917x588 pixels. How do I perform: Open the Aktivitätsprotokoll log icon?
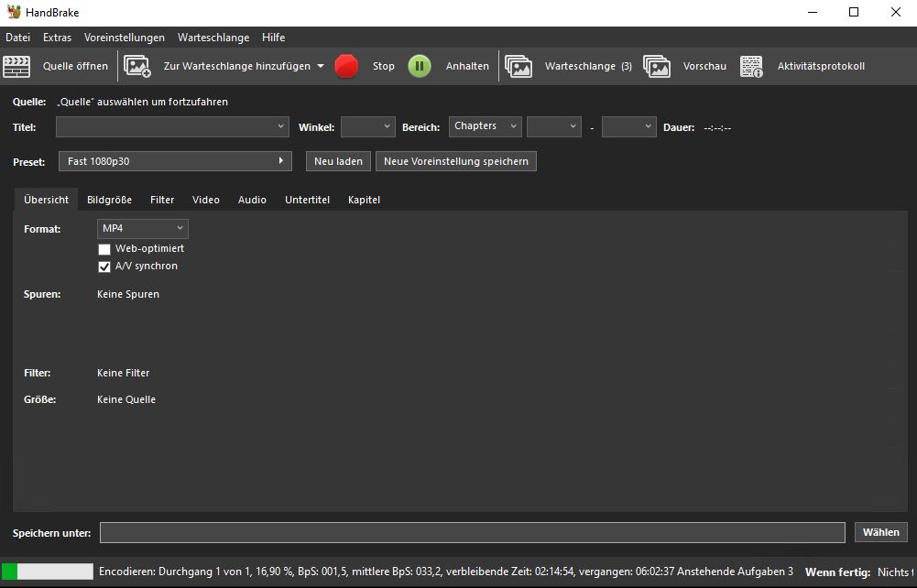[751, 66]
